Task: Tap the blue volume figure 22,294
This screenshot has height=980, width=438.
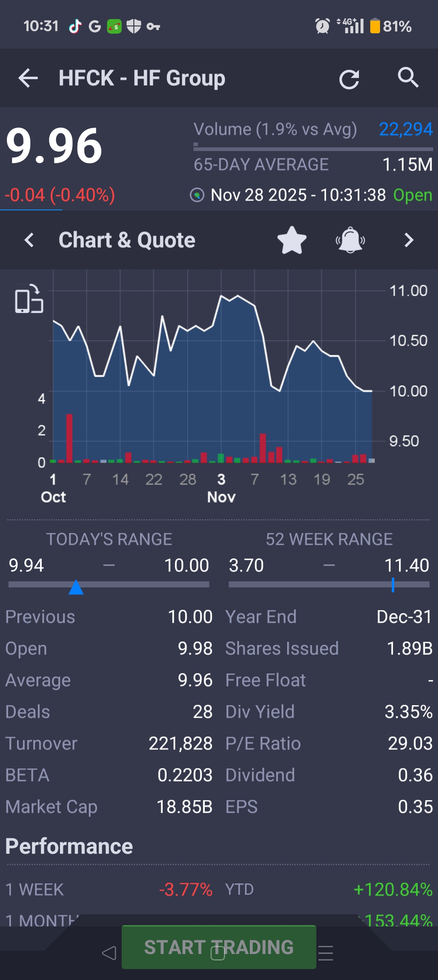Action: pos(405,130)
